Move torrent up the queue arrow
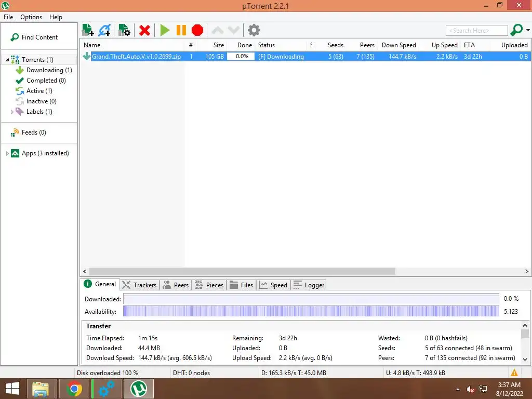Viewport: 532px width, 399px height. (x=218, y=30)
